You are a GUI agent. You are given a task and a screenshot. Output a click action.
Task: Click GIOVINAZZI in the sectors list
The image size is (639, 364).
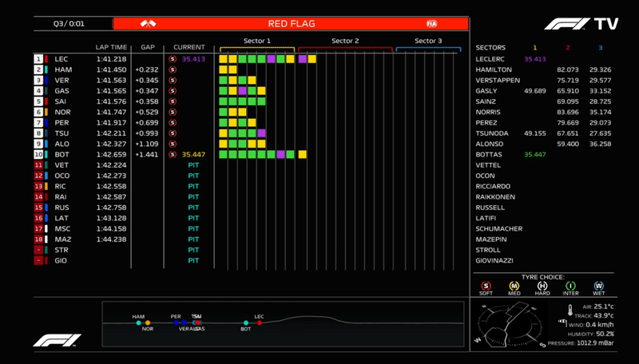494,260
